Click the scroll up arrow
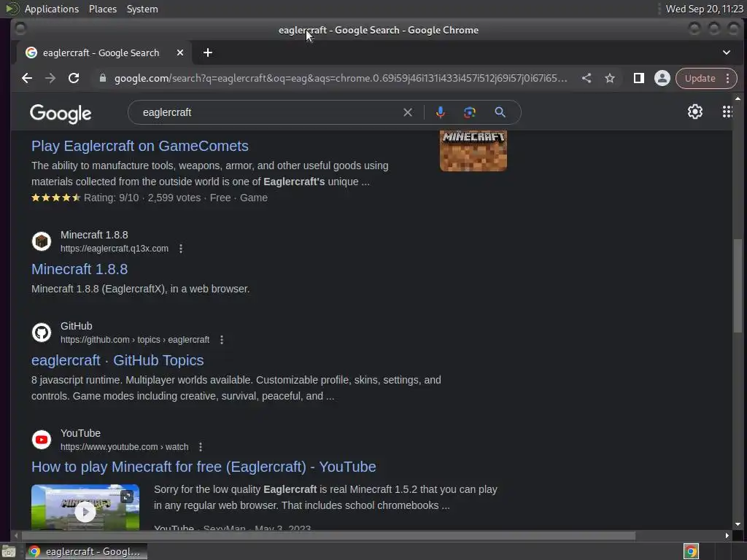The height and width of the screenshot is (560, 747). point(738,98)
